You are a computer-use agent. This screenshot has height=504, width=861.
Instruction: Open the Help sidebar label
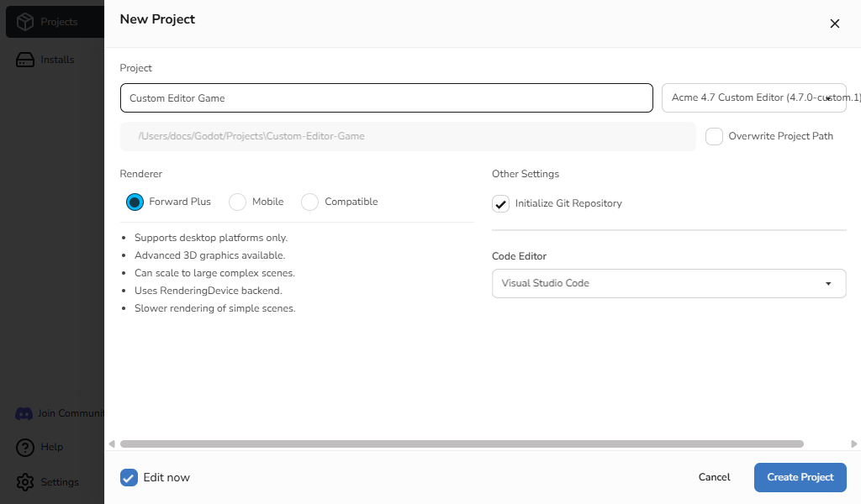click(51, 447)
